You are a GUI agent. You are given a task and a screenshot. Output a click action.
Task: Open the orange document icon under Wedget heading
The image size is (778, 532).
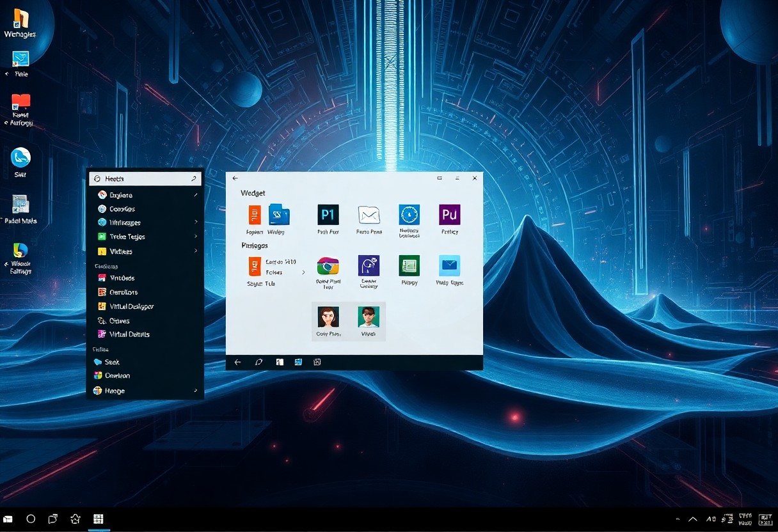pos(255,215)
